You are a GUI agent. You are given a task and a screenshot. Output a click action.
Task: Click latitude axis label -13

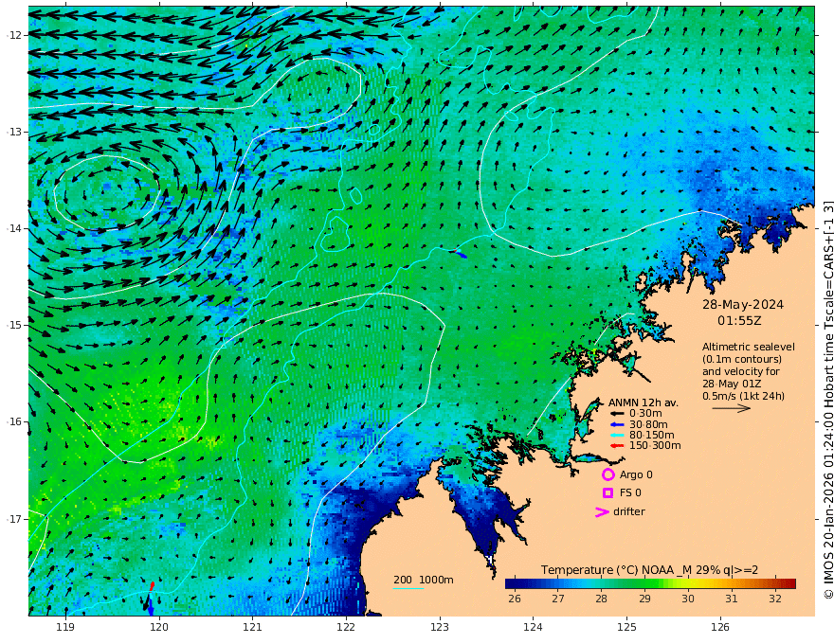[14, 132]
